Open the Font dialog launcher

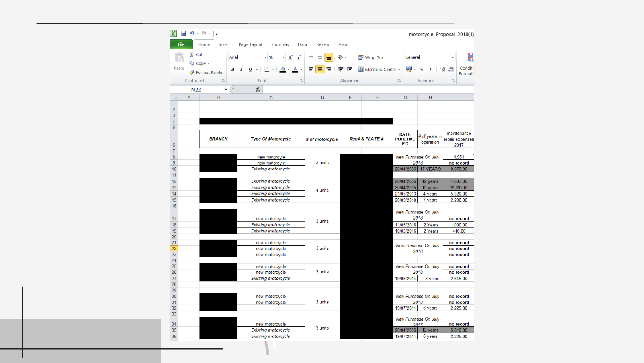pos(301,81)
